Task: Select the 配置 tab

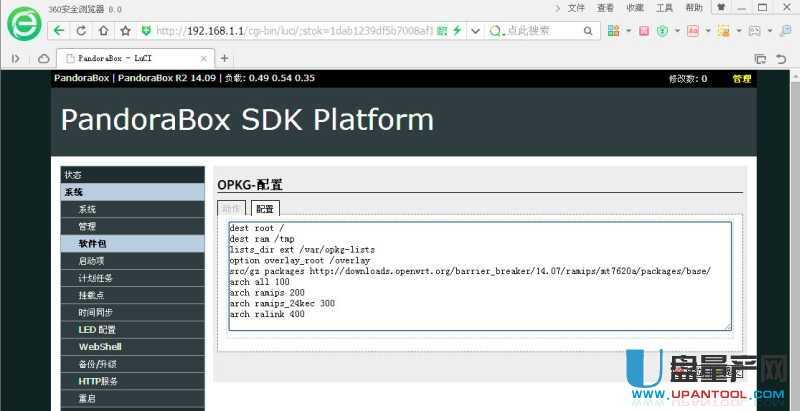Action: (265, 209)
